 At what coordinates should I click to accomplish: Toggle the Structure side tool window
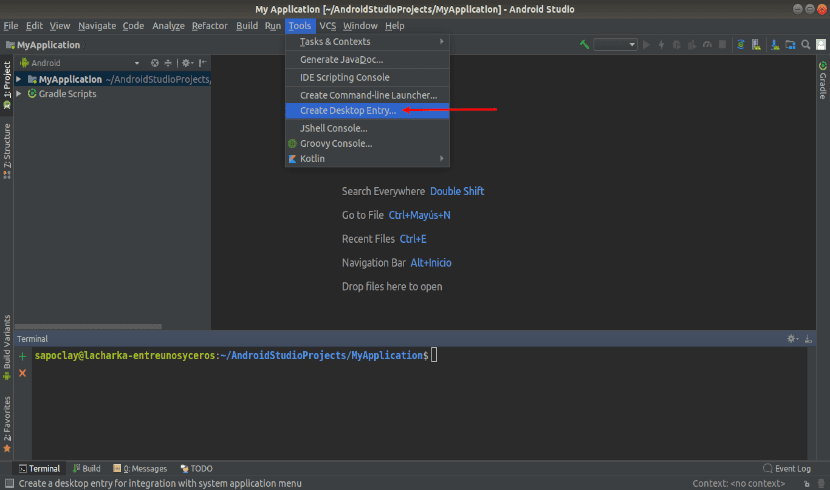[7, 150]
